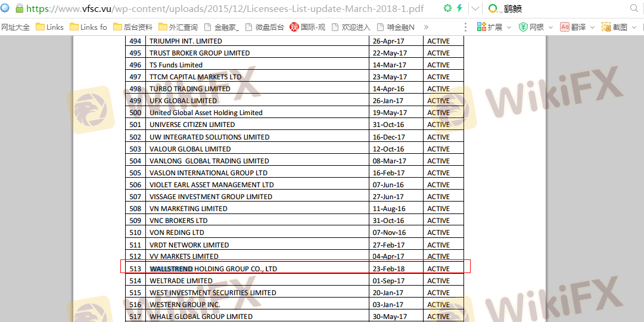Click the VN MARKETING LIMITED cell
The width and height of the screenshot is (644, 322).
257,209
